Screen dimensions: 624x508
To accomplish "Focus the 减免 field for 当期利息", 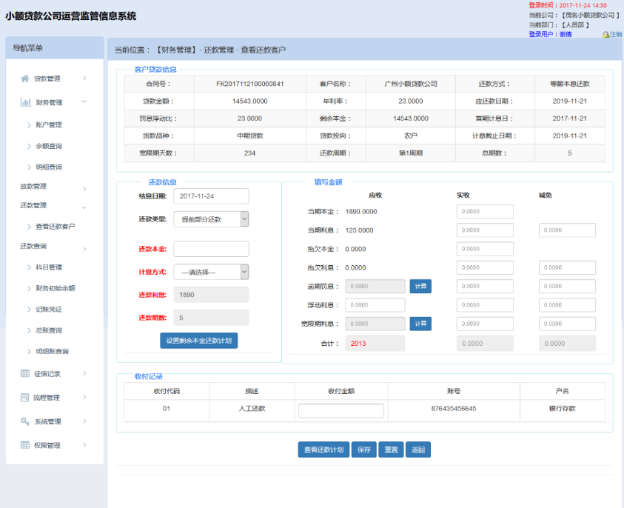I will 567,230.
